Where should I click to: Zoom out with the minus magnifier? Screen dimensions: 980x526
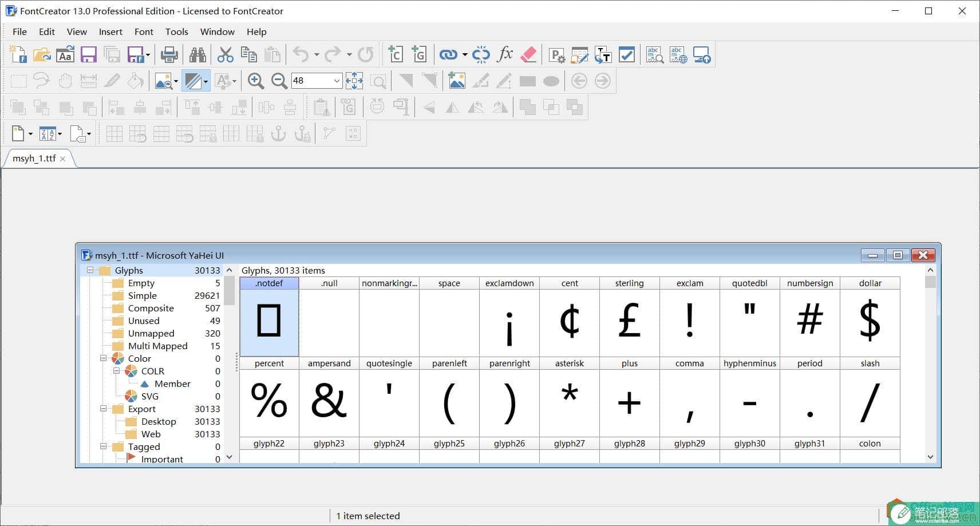tap(279, 81)
